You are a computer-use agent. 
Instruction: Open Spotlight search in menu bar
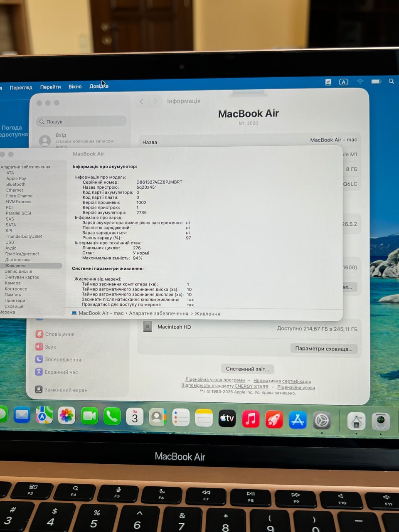tap(391, 81)
